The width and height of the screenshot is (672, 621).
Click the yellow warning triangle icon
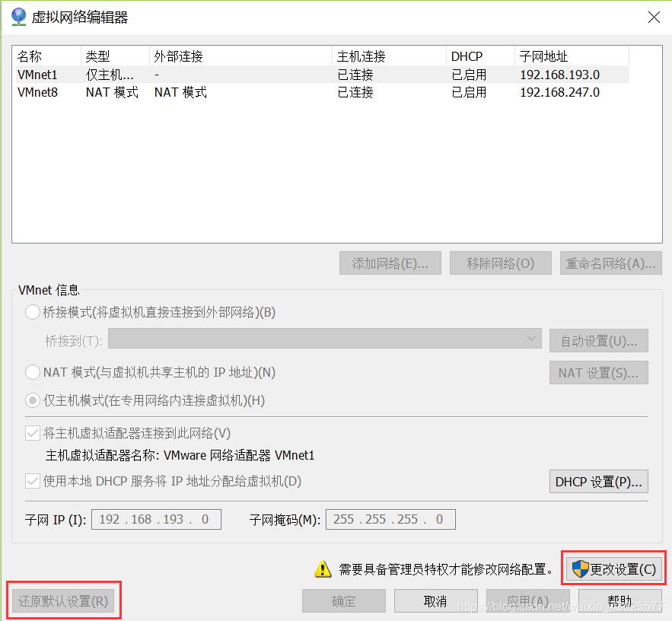(x=323, y=569)
